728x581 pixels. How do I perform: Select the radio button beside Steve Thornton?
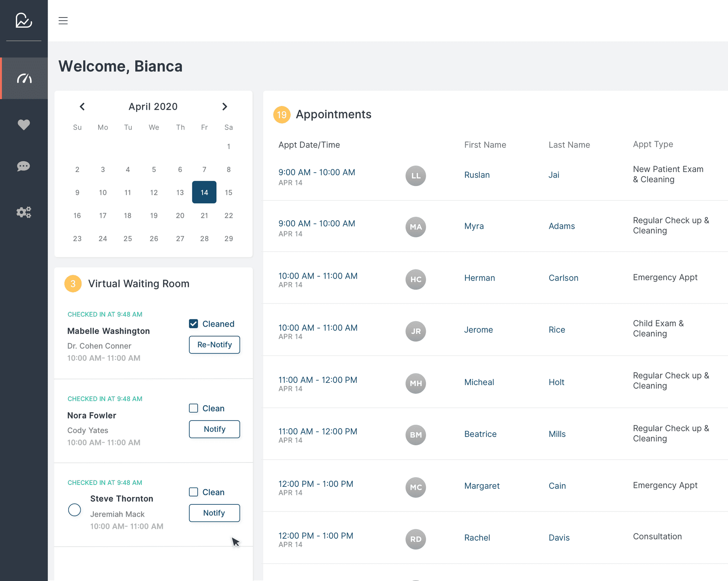pos(74,510)
